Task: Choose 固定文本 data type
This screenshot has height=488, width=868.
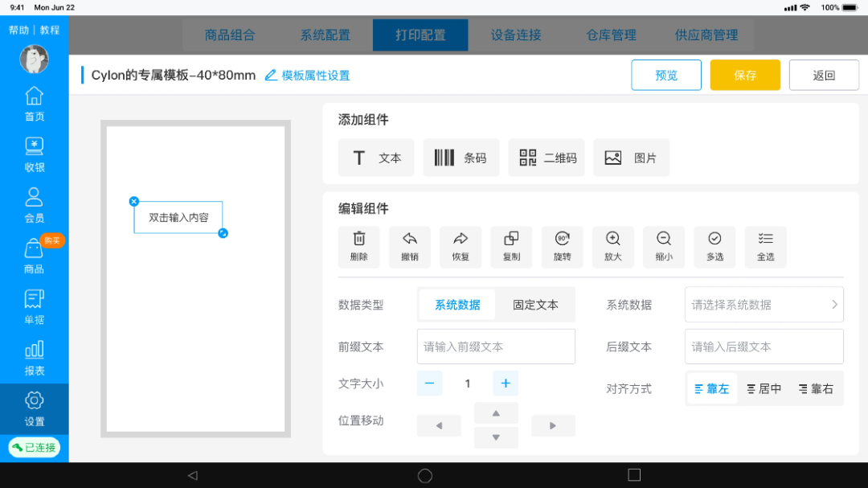Action: coord(535,305)
